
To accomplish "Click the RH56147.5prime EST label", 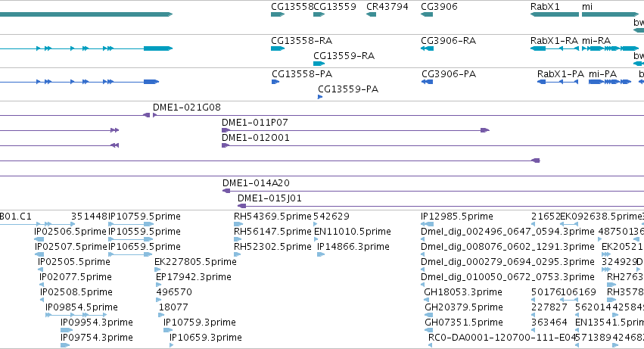I will coord(272,232).
